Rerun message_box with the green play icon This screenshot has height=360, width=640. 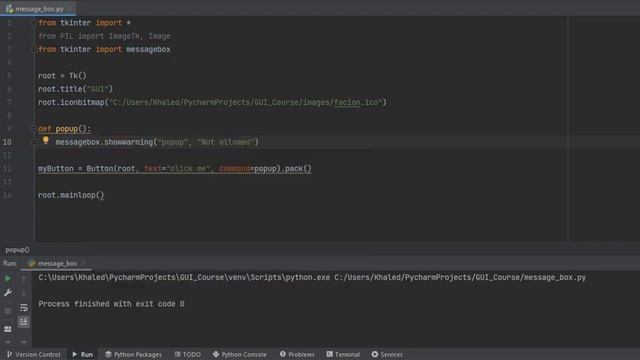[8, 278]
